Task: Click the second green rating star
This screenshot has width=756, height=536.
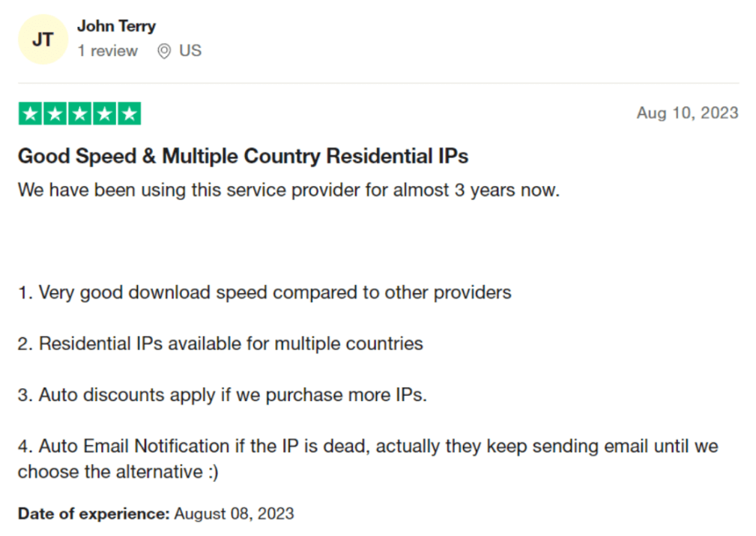Action: click(55, 114)
